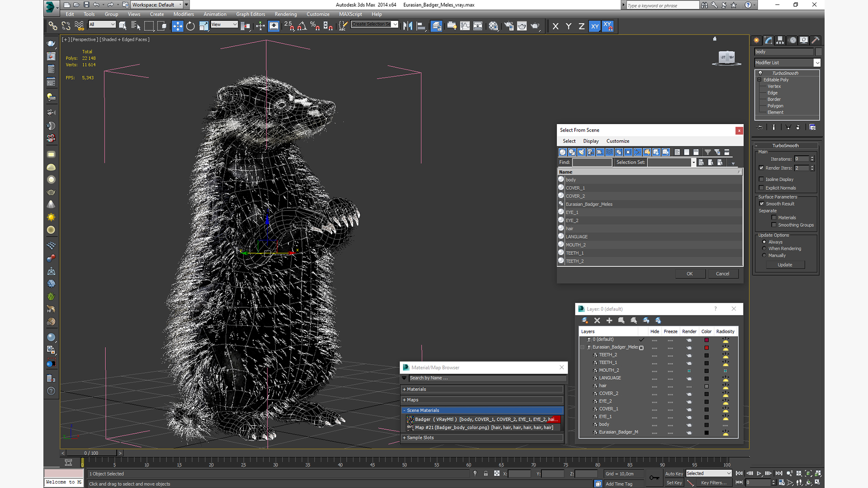
Task: Open the Rendering menu
Action: (285, 14)
